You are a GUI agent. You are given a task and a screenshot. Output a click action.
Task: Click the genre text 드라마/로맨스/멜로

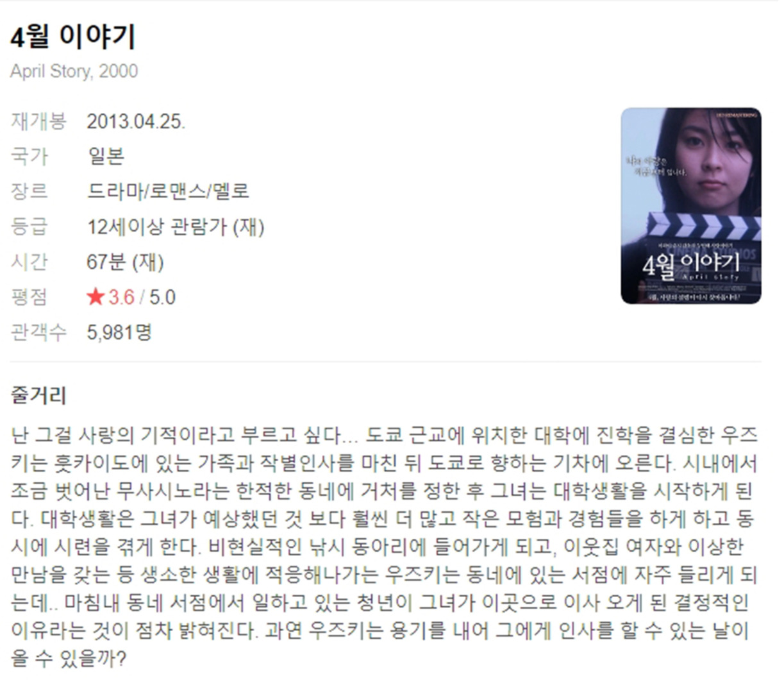[168, 191]
